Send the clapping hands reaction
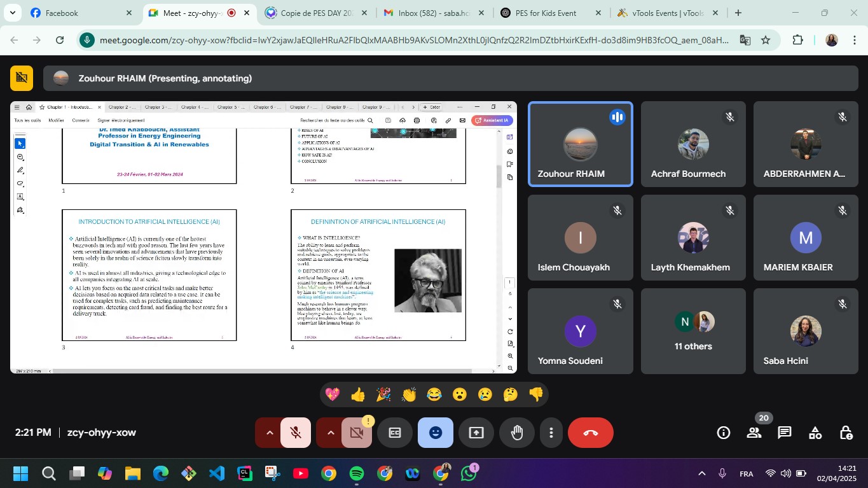 pyautogui.click(x=409, y=394)
